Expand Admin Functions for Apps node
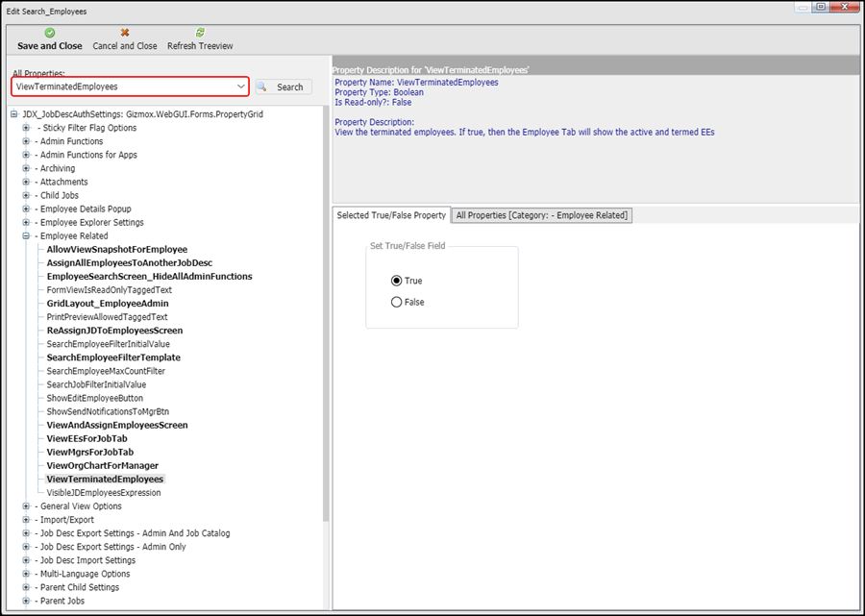Viewport: 865px width, 616px height. coord(26,155)
